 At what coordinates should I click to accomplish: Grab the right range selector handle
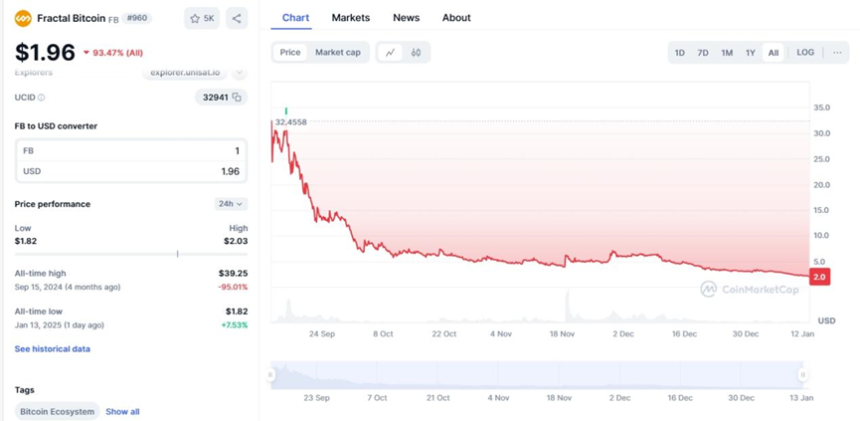(802, 375)
